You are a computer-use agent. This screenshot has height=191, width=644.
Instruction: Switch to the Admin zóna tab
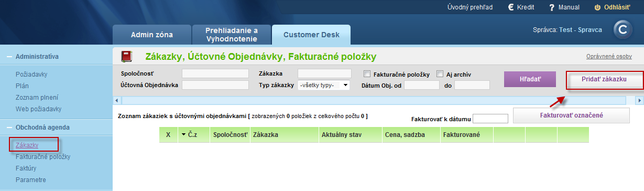[x=152, y=35]
